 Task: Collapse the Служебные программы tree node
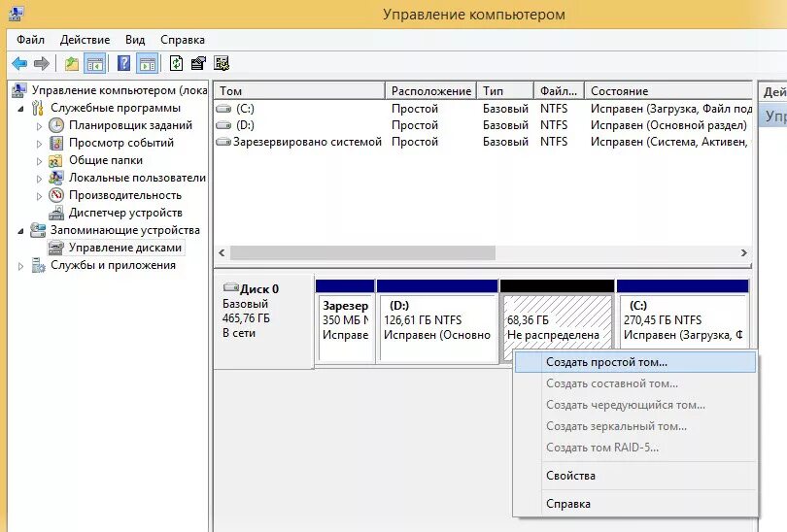[20, 109]
